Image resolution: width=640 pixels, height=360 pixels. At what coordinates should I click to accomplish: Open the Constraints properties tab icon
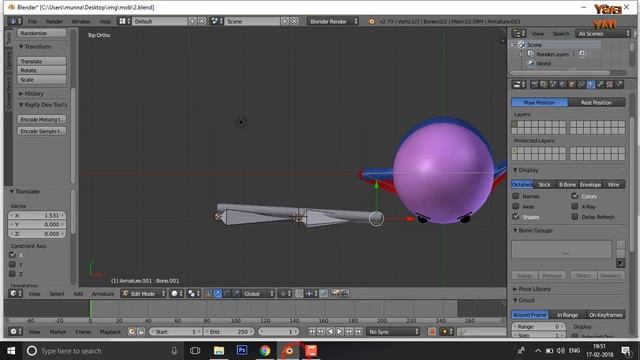581,84
